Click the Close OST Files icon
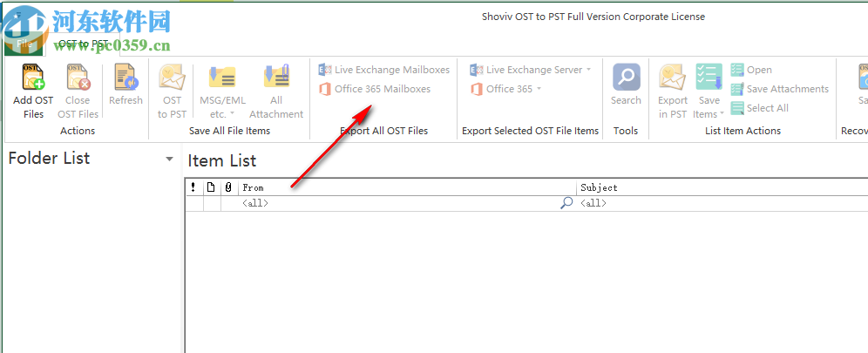This screenshot has height=353, width=868. [78, 78]
